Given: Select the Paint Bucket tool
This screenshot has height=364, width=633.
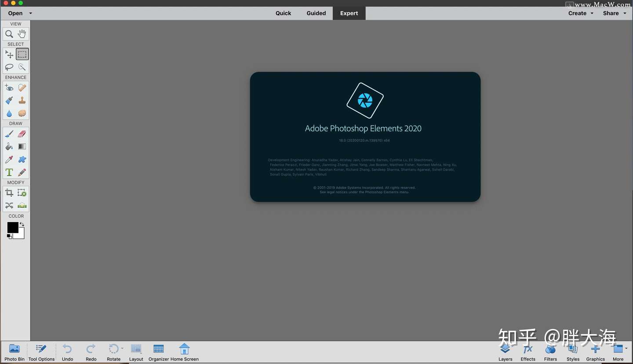Looking at the screenshot, I should pyautogui.click(x=9, y=147).
